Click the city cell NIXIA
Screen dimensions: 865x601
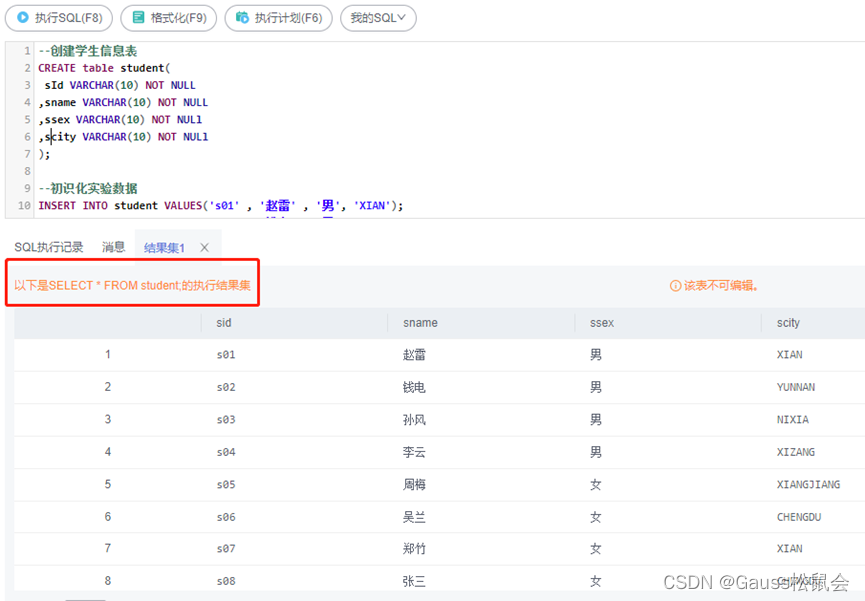[793, 420]
